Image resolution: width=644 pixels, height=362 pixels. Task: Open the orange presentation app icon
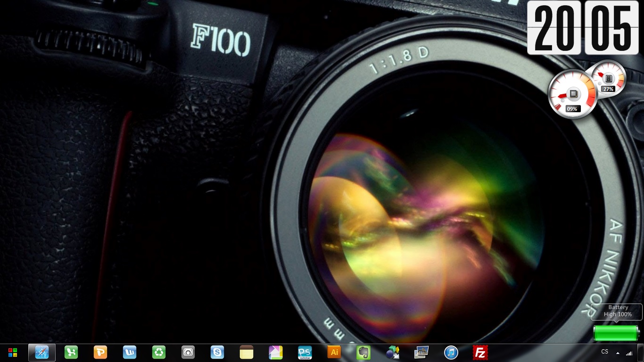coord(100,353)
